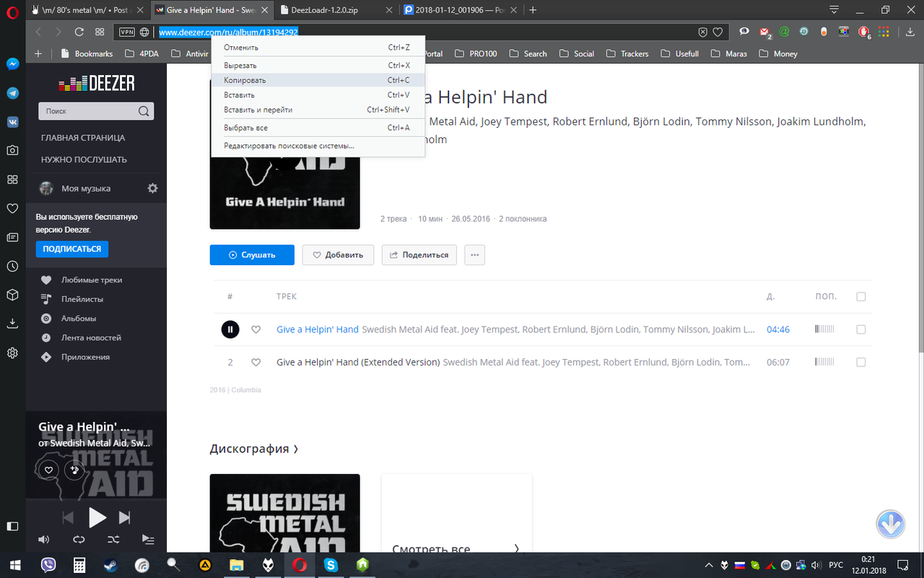The height and width of the screenshot is (578, 924).
Task: Open history clock in sidebar
Action: click(12, 266)
